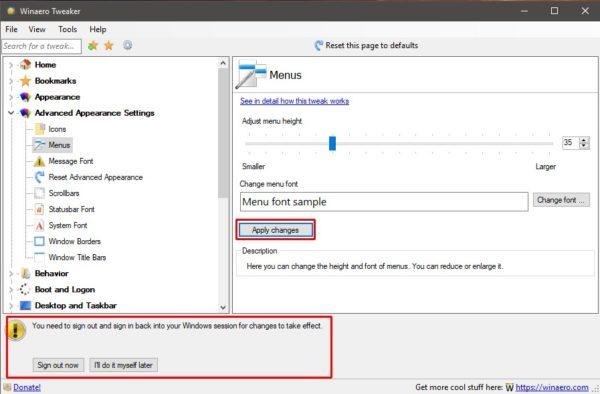Click Sign out now button
Viewport: 600px width, 394px height.
point(58,365)
